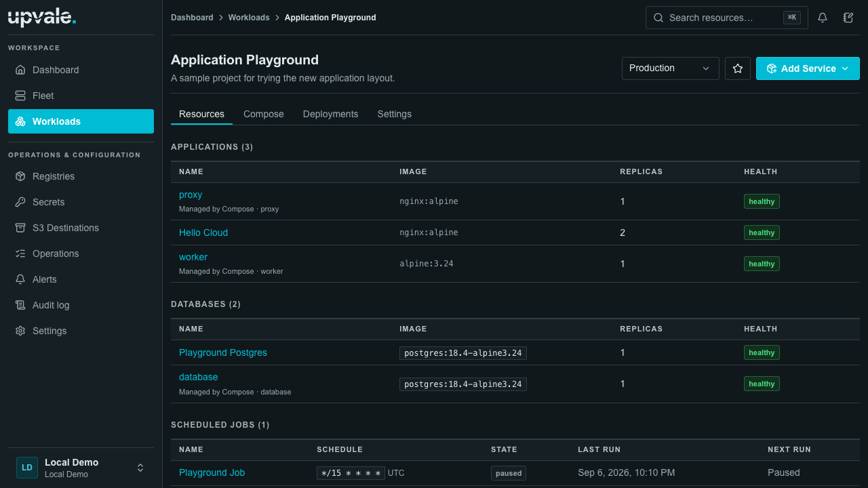Screen dimensions: 868x488
Task: Open Fleet in the sidebar
Action: click(x=81, y=96)
